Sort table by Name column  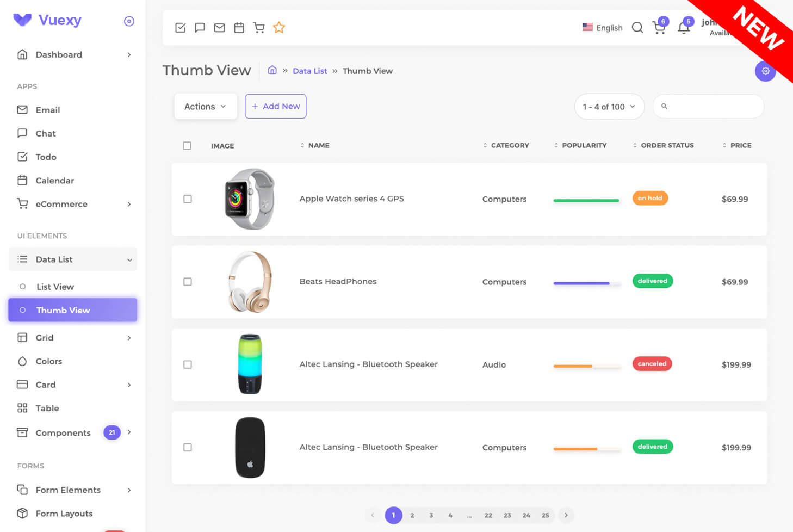coord(315,145)
